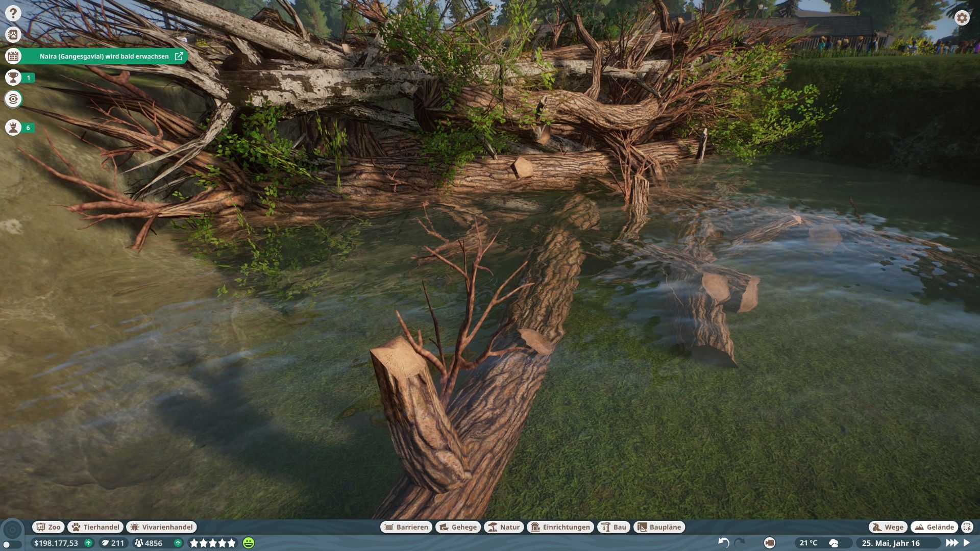Open Naira notification external link icon
The height and width of the screenshot is (551, 980).
pos(179,56)
